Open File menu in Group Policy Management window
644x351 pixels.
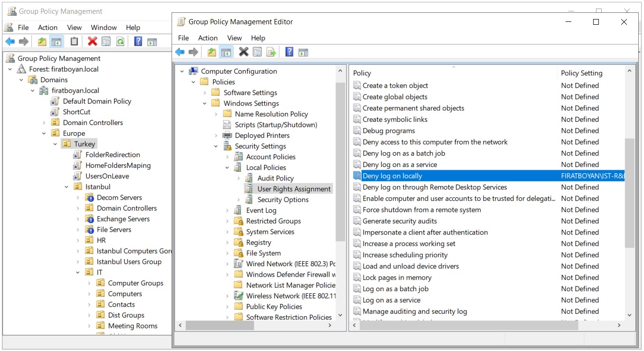click(23, 28)
